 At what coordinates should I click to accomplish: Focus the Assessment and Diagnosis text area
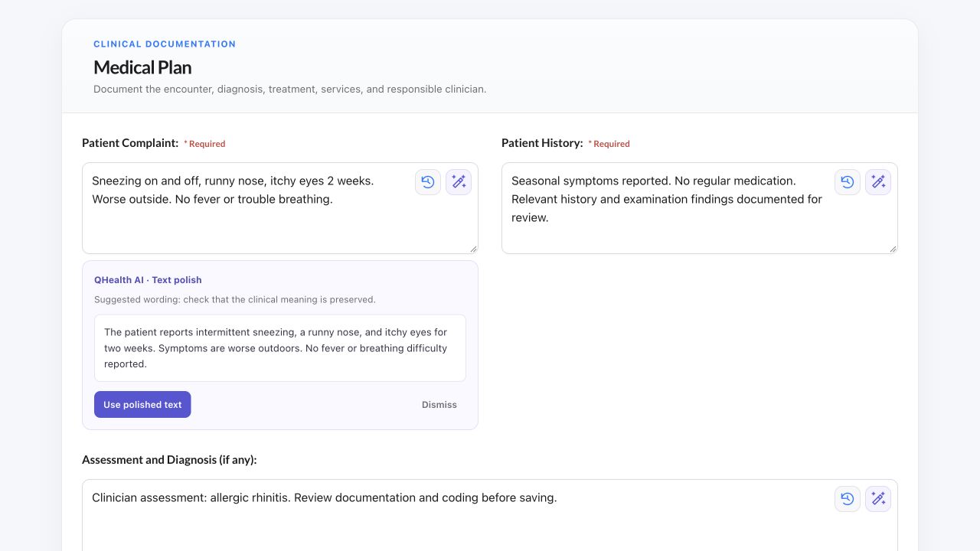[x=490, y=515]
